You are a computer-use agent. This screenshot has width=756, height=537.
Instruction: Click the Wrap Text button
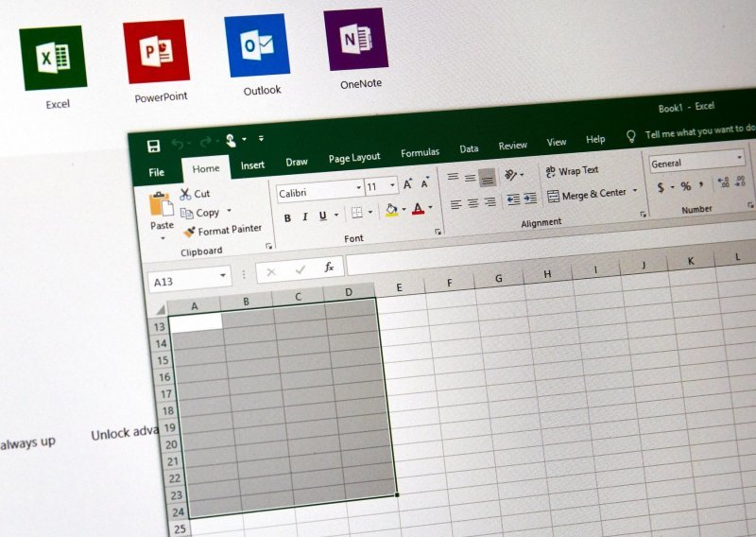click(x=572, y=171)
